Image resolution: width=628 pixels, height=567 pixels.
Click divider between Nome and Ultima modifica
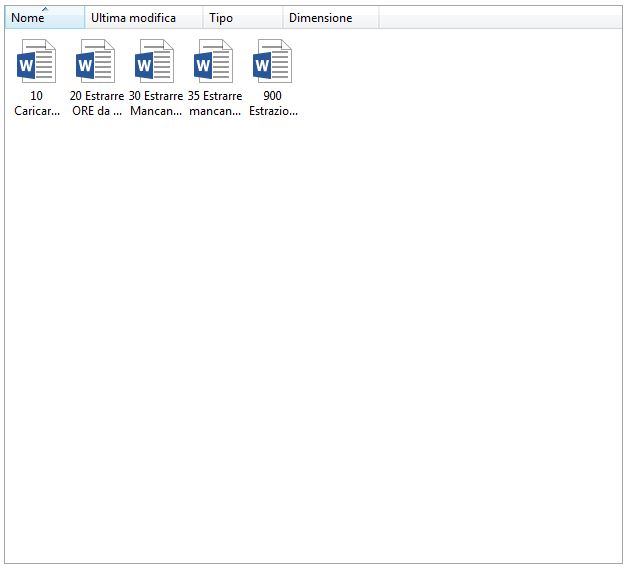[85, 18]
